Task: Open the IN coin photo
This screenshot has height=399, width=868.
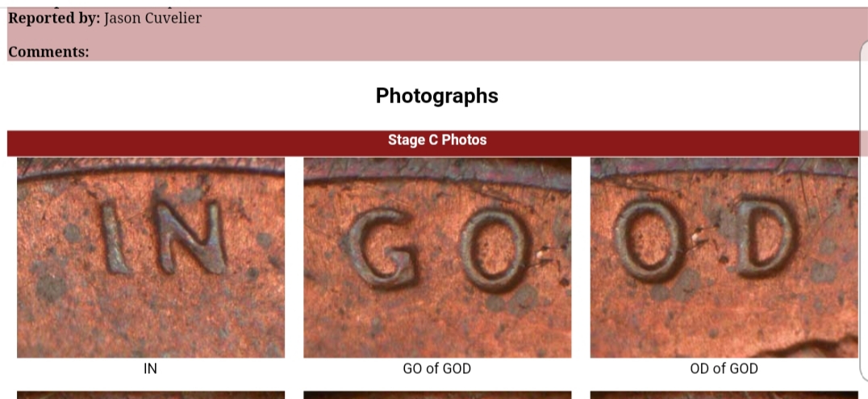Action: click(x=151, y=257)
